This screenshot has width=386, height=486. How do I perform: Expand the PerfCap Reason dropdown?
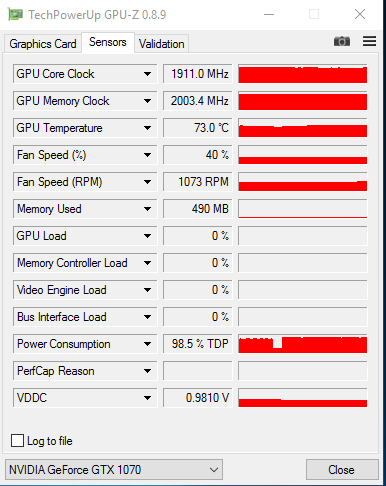click(x=147, y=371)
